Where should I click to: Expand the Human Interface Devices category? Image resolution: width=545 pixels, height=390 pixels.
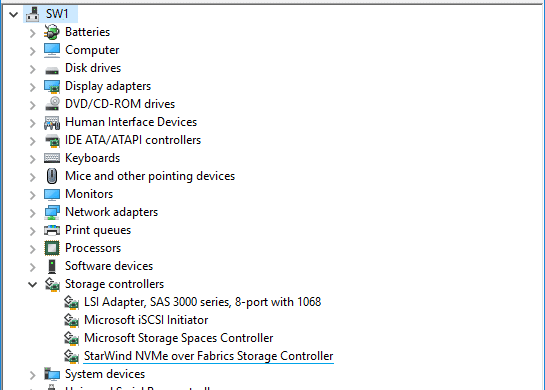pos(32,123)
